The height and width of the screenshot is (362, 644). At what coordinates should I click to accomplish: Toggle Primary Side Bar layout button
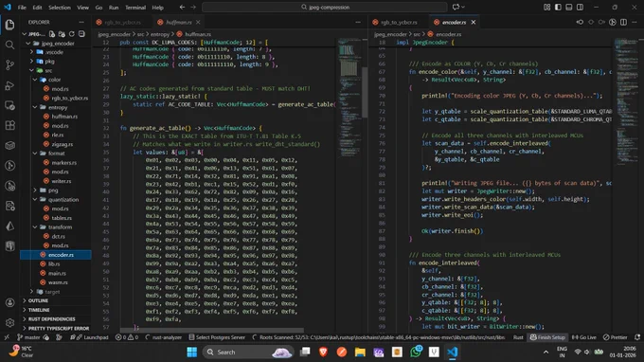pos(558,7)
